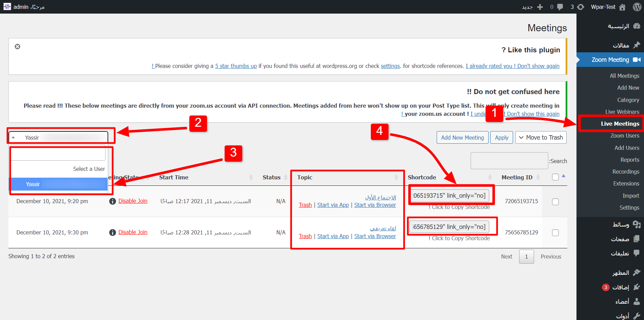Start لقاء تعريفي meeting via App
Viewport: 644px width, 320px height.
[333, 236]
